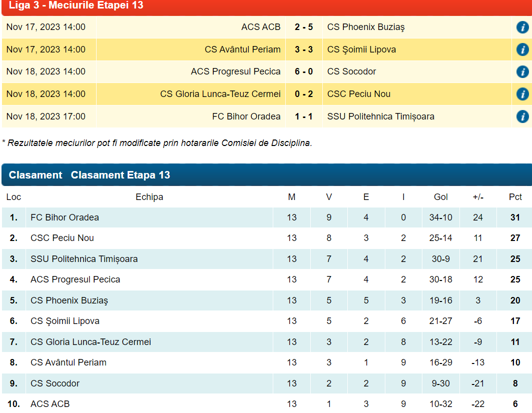The image size is (532, 413).
Task: Click the Pct column header
Action: coord(515,197)
